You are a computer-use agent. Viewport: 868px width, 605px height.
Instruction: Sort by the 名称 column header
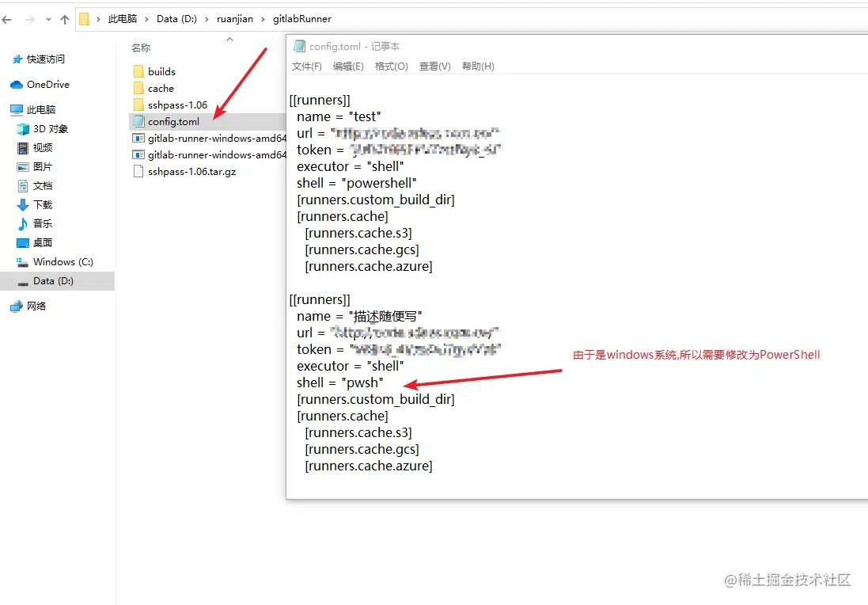[x=141, y=48]
